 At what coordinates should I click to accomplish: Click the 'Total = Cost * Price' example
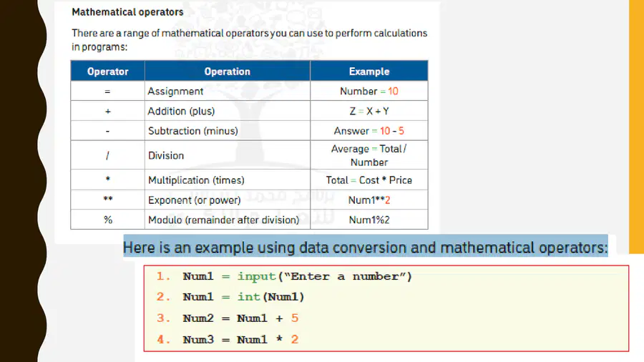(369, 180)
